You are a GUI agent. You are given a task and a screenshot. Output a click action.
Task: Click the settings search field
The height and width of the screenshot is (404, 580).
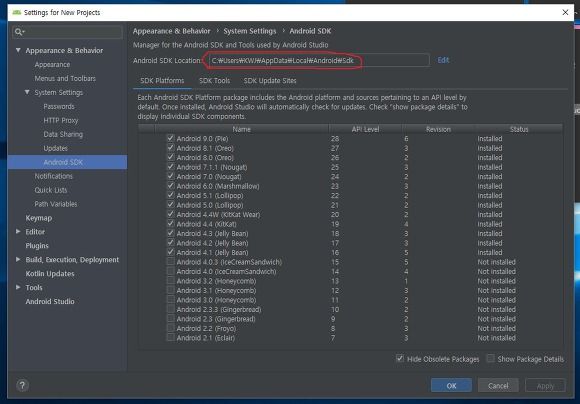(x=67, y=32)
